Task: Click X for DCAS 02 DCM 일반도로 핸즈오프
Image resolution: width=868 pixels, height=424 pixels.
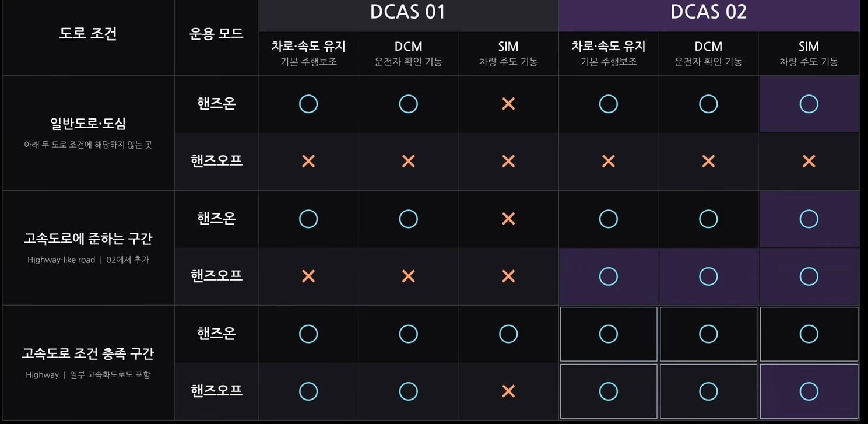Action: tap(708, 161)
